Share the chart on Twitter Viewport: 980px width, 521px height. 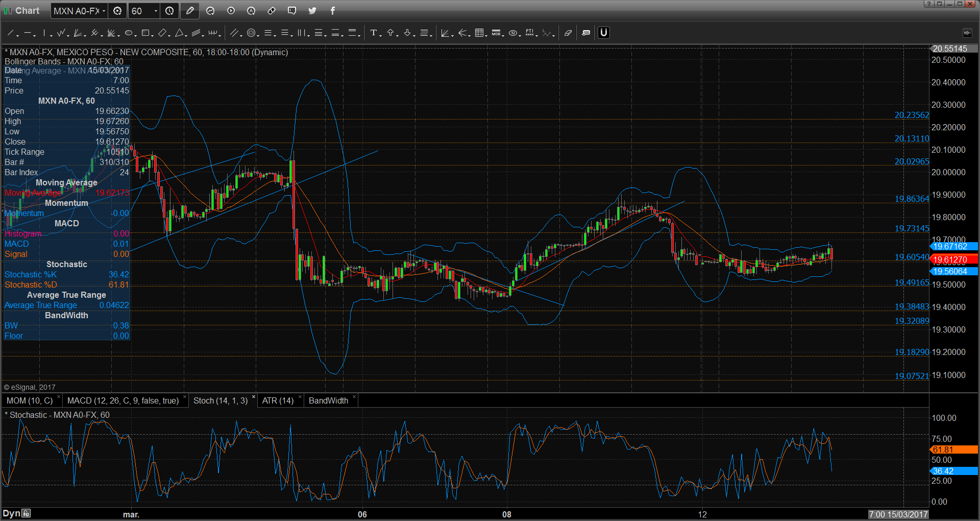[x=312, y=11]
